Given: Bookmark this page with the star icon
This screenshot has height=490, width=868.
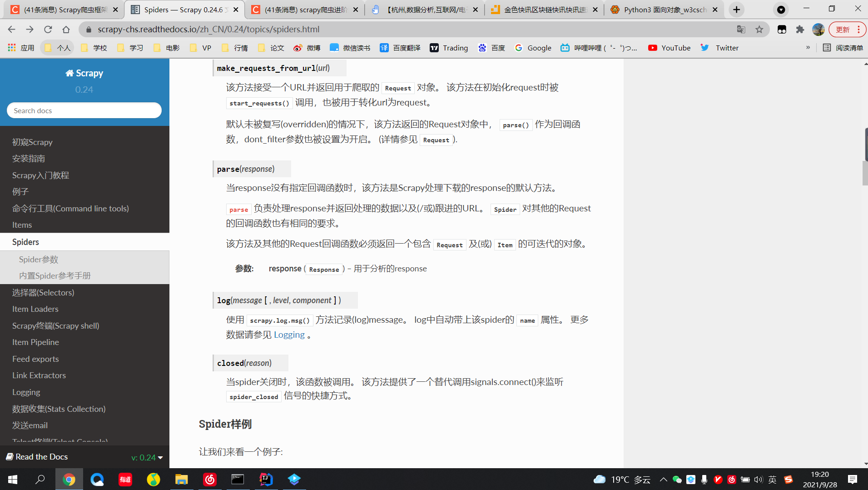Looking at the screenshot, I should pos(759,30).
